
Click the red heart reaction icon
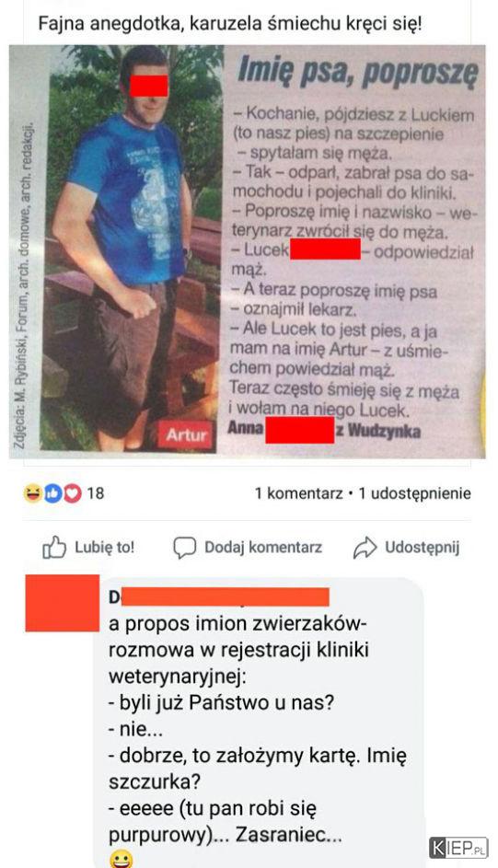(73, 492)
